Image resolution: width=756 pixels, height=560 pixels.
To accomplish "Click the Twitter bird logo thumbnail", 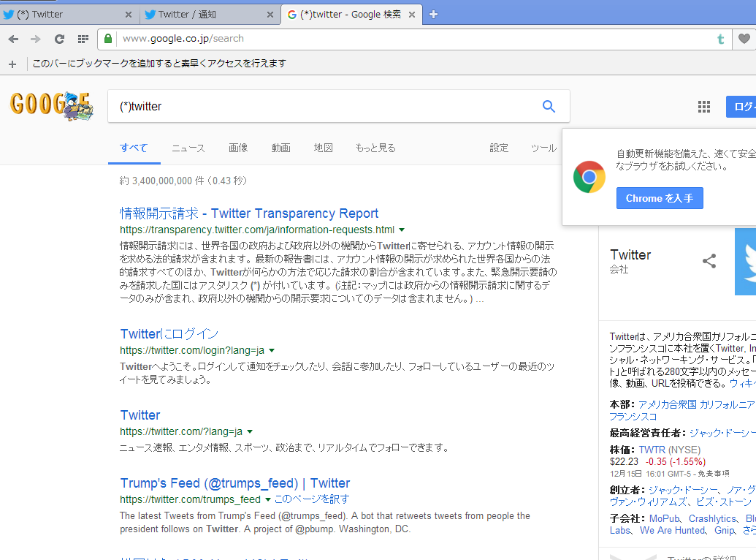I will tap(745, 262).
